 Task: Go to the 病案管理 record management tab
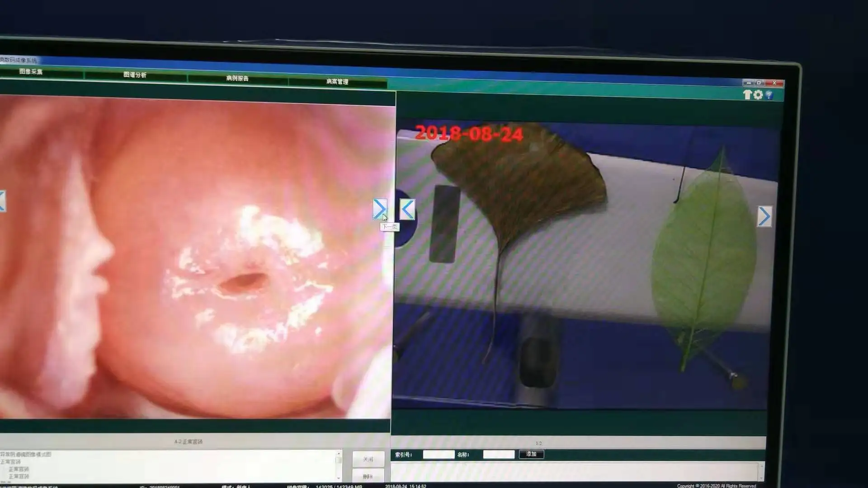337,82
